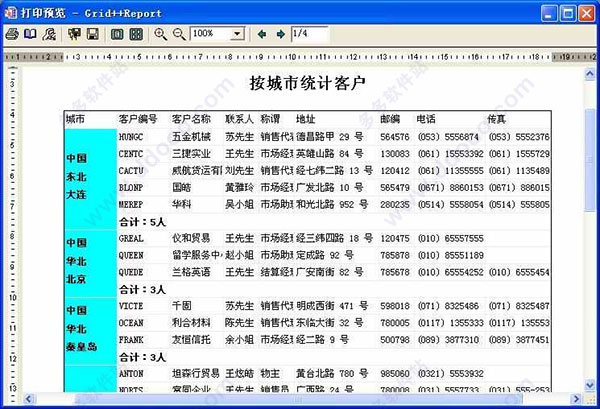Viewport: 600px width, 409px height.
Task: Switch to multi-page view
Action: click(135, 34)
